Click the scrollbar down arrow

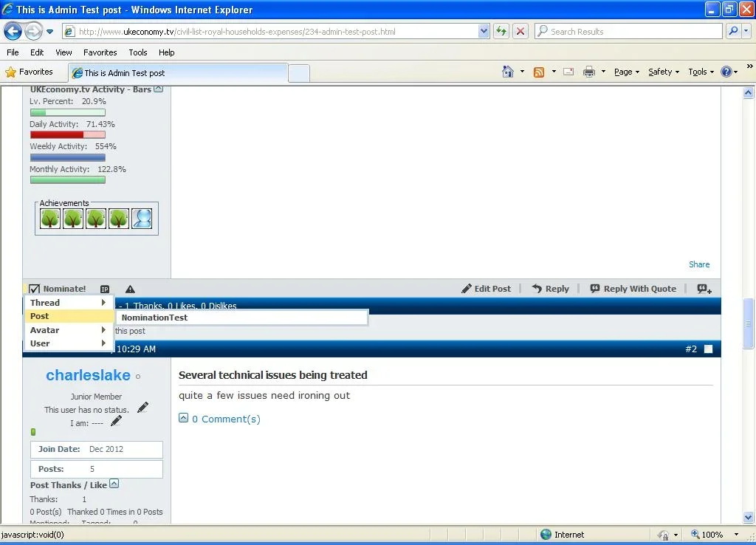748,517
